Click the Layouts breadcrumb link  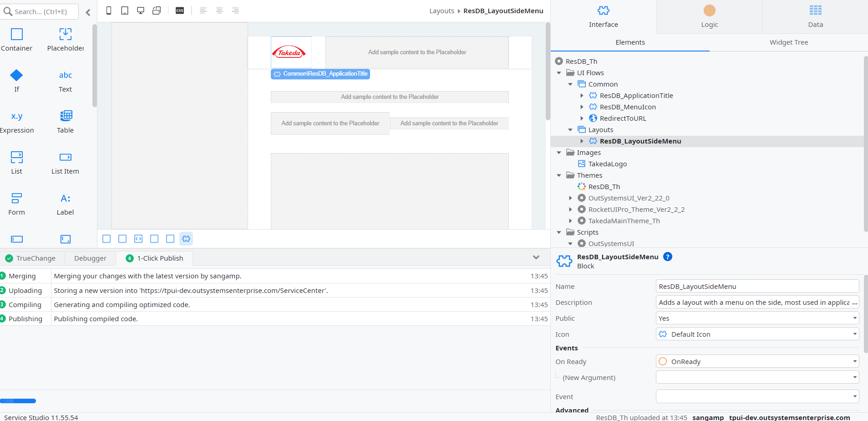coord(442,11)
